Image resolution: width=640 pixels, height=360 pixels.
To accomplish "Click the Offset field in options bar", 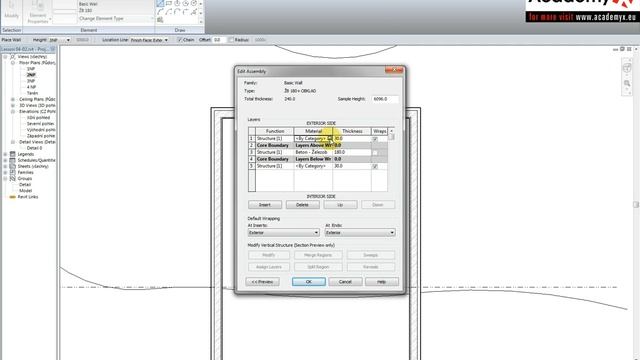I will [x=218, y=40].
